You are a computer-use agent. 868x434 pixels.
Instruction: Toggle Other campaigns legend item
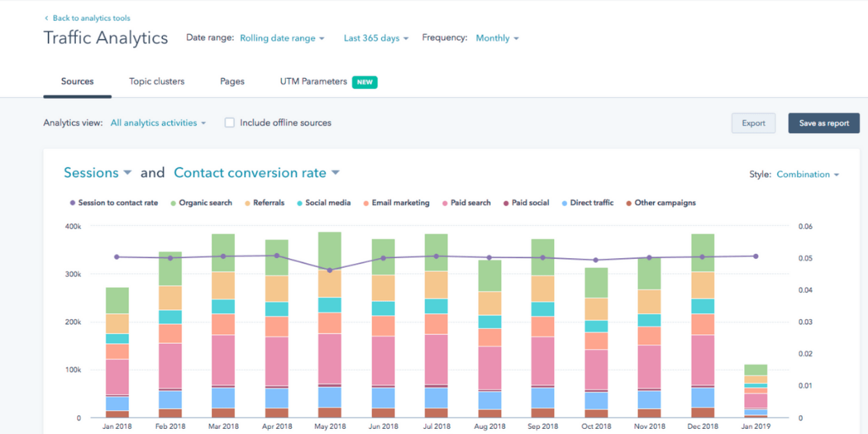tap(660, 203)
